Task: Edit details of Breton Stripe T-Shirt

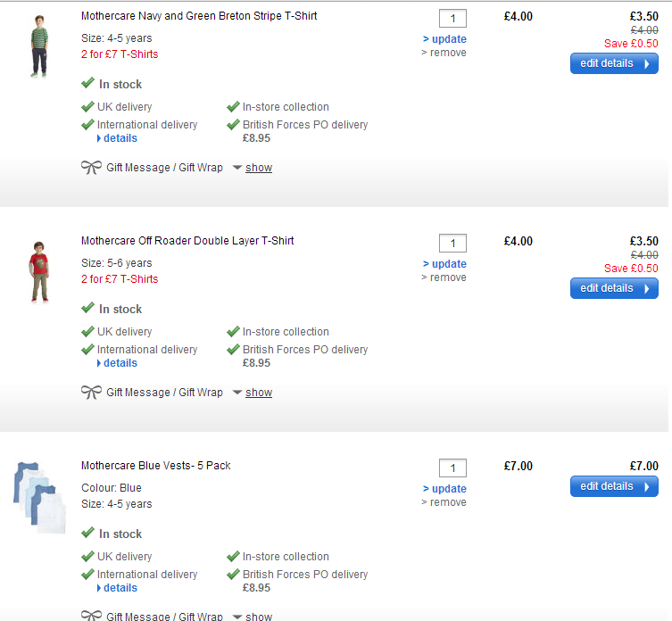Action: [614, 63]
